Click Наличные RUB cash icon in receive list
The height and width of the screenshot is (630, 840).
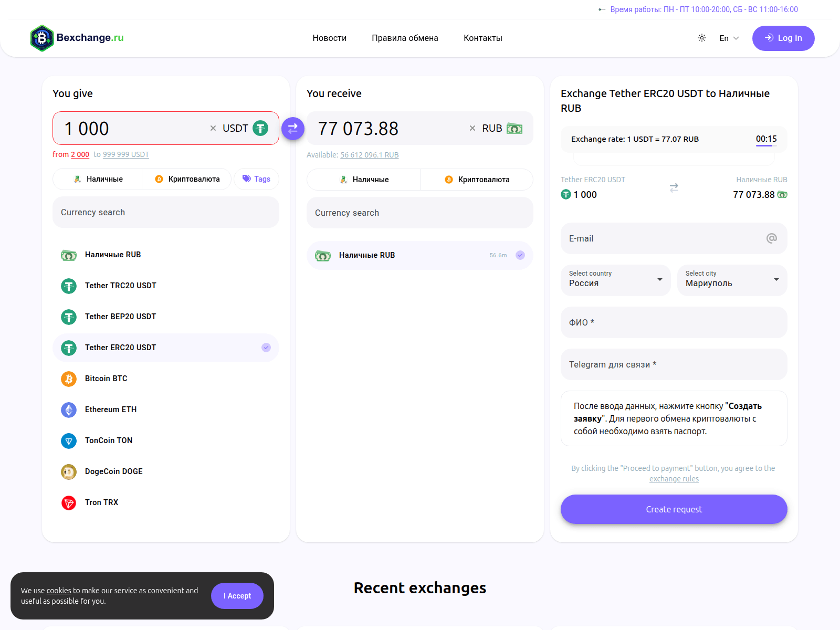click(323, 256)
